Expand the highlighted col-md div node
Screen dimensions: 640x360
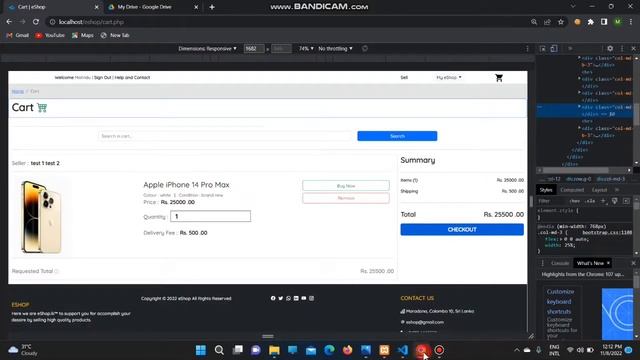click(x=579, y=107)
